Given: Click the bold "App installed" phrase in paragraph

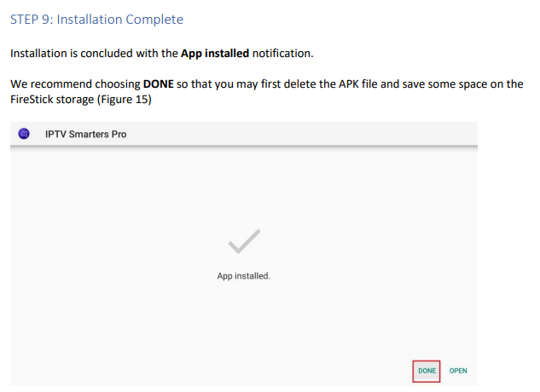Looking at the screenshot, I should [x=215, y=54].
